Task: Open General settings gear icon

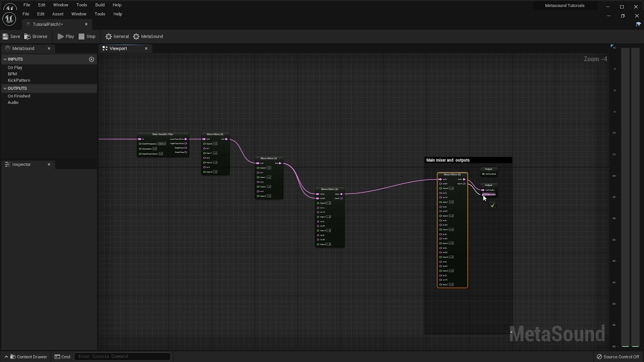Action: (x=109, y=36)
